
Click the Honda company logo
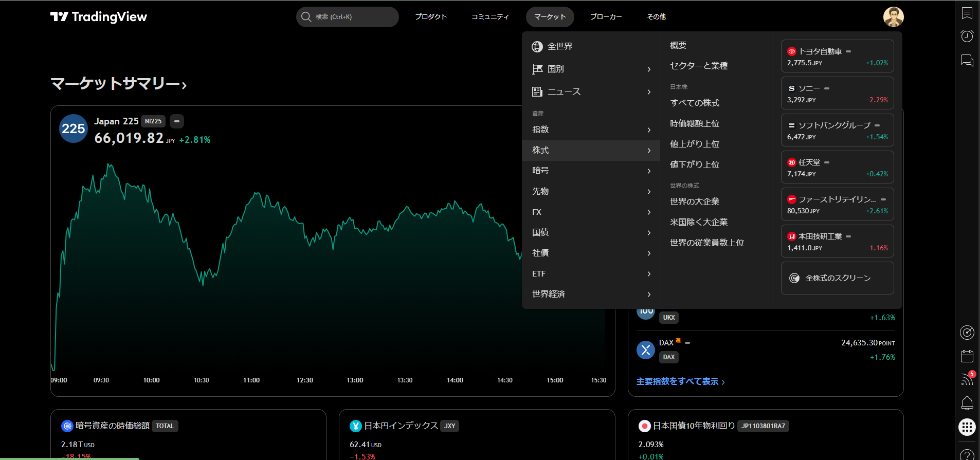[792, 236]
